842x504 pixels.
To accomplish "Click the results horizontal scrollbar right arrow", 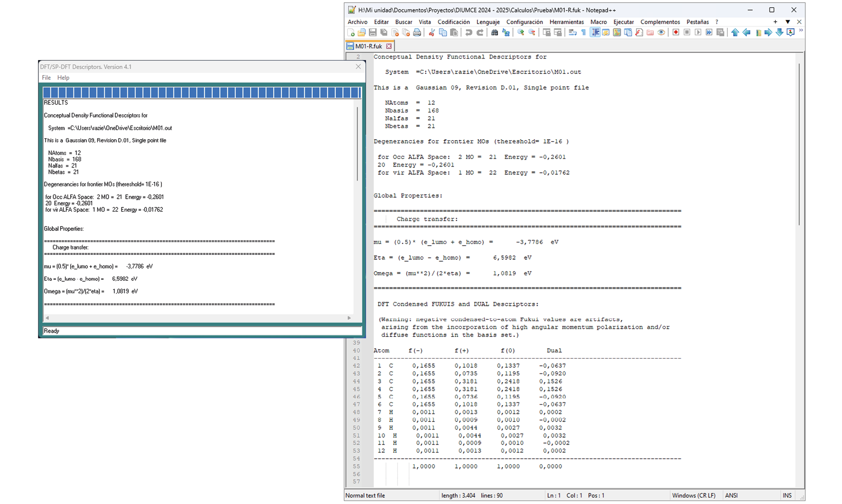I will 349,318.
